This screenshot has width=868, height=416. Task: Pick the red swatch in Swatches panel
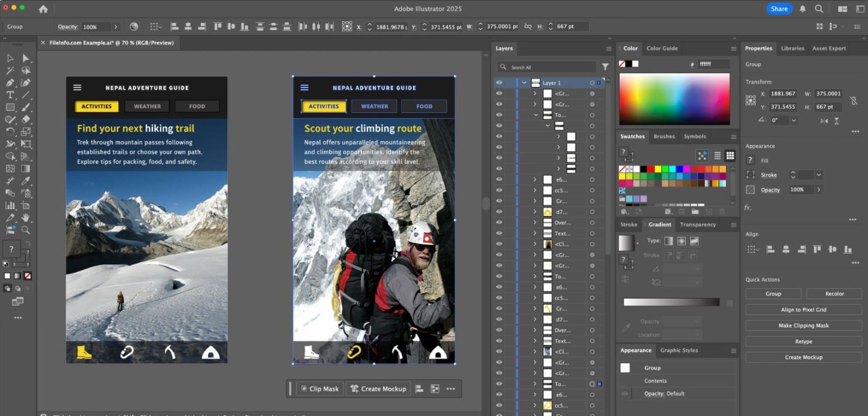(x=650, y=169)
